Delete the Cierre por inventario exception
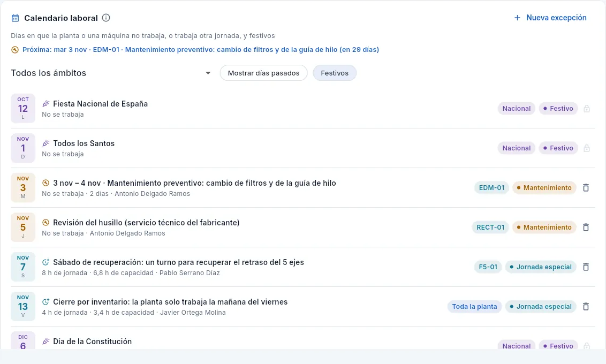 586,306
